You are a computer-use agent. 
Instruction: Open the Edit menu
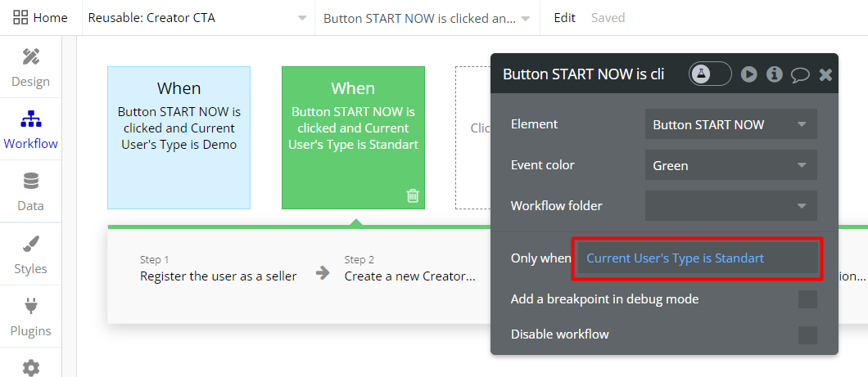tap(565, 18)
